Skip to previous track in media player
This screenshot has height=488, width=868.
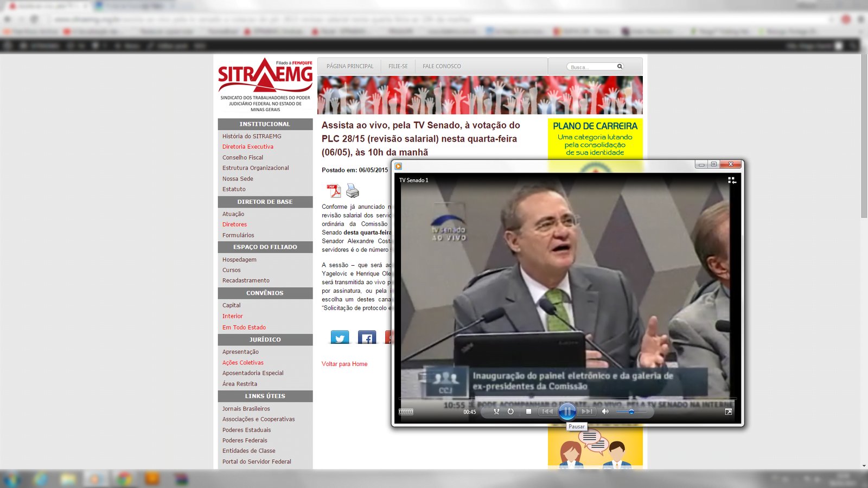(547, 412)
